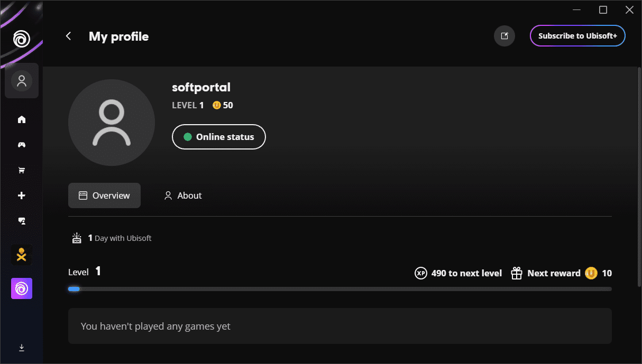Switch to the Overview tab
Image resolution: width=642 pixels, height=364 pixels.
104,195
